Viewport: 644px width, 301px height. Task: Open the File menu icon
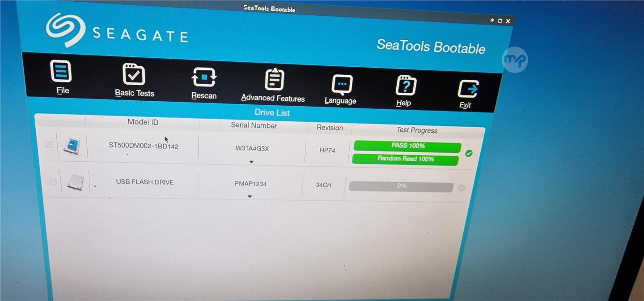click(61, 71)
